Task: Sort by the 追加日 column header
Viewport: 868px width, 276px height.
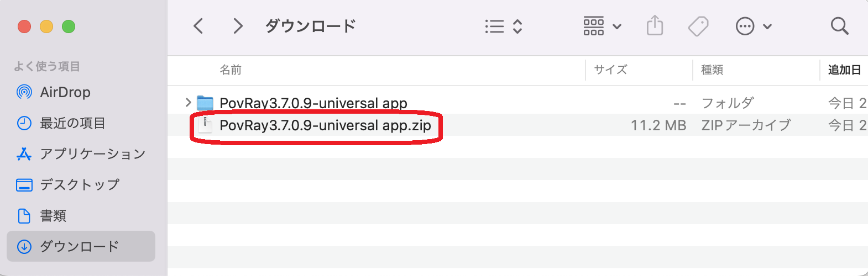Action: [844, 70]
